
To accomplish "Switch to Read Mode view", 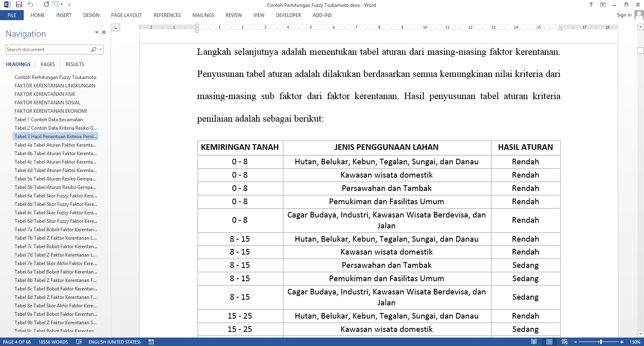I will tap(534, 342).
